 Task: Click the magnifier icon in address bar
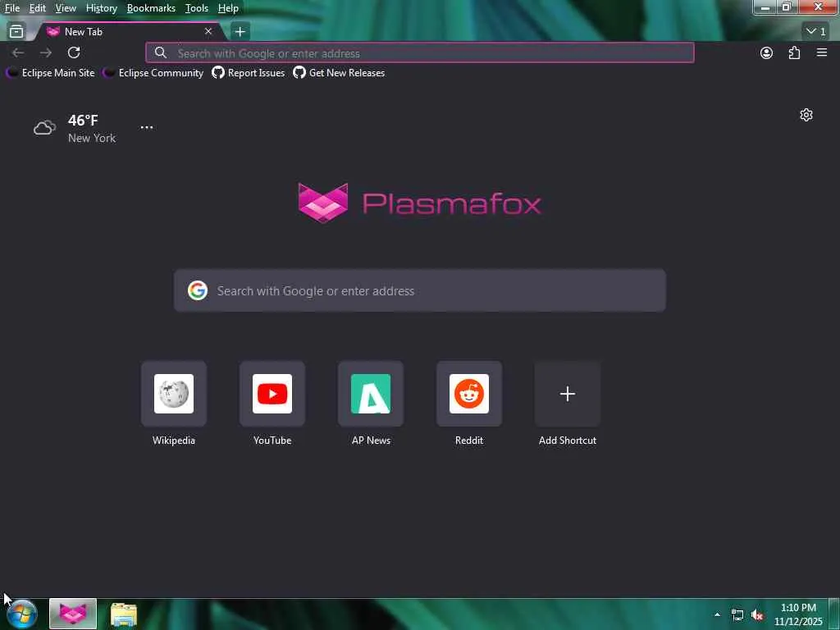(x=161, y=52)
